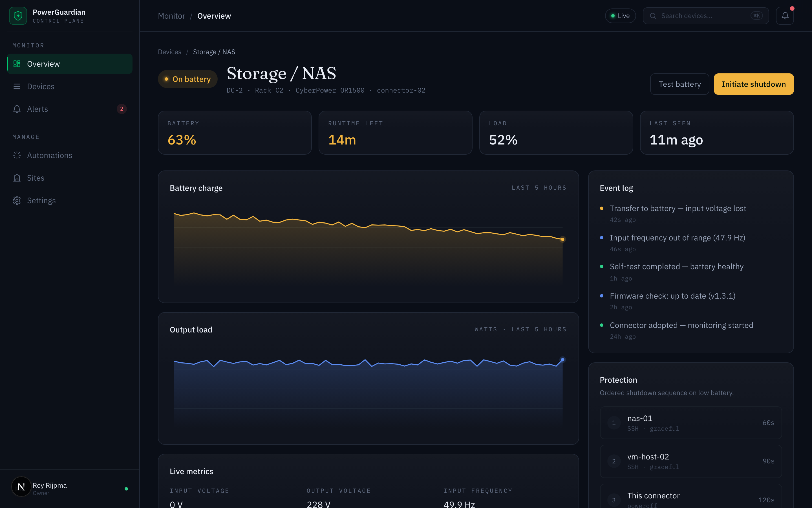Click the Test battery button
The image size is (812, 508).
[679, 84]
